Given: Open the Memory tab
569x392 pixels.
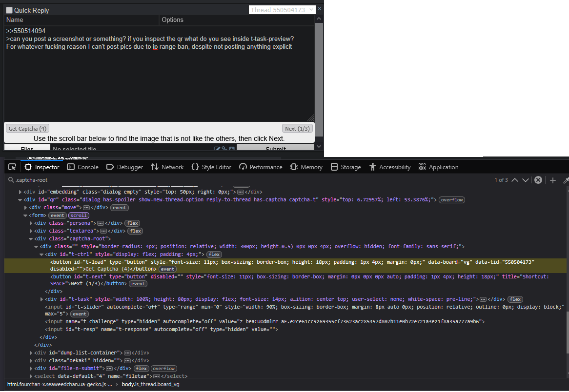Looking at the screenshot, I should 306,167.
